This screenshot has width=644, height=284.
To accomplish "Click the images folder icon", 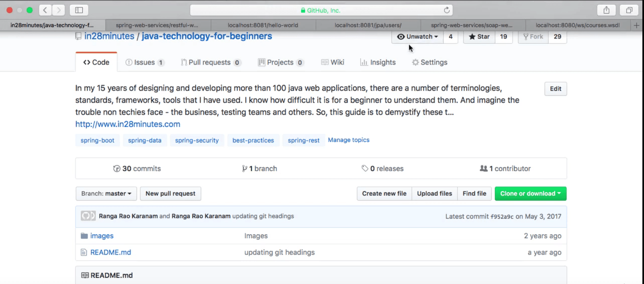I will (x=84, y=236).
